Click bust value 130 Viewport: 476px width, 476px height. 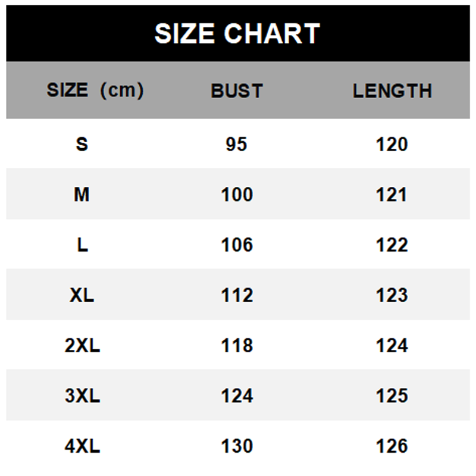tap(237, 446)
